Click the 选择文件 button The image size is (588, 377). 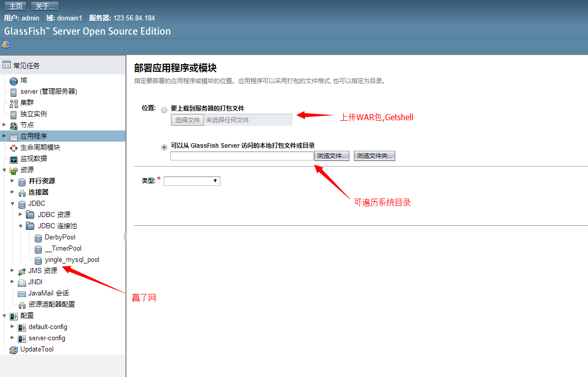pos(188,120)
